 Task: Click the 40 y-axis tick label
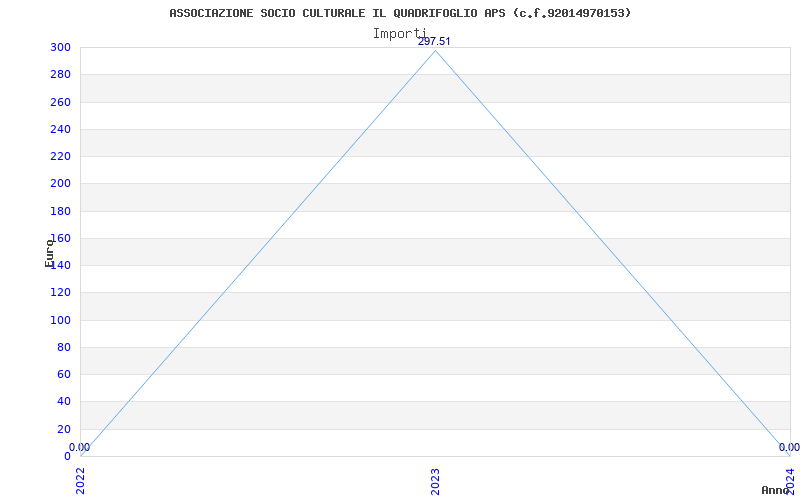point(64,402)
